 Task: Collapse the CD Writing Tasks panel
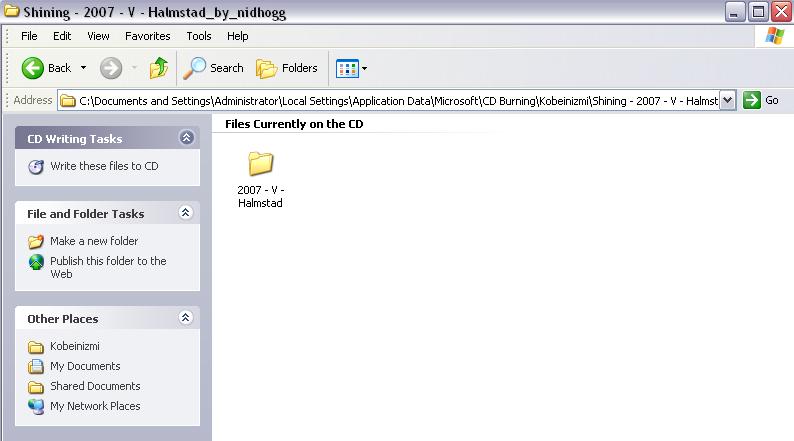tap(186, 138)
